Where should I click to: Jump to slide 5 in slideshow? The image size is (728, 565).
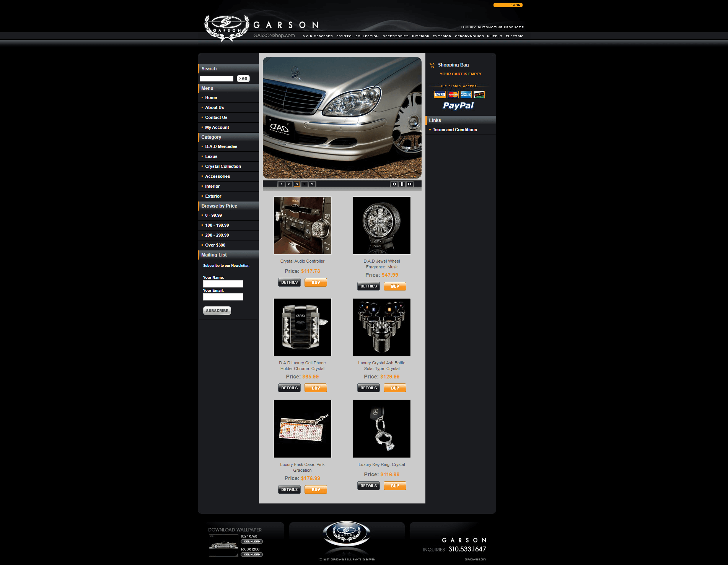click(312, 184)
